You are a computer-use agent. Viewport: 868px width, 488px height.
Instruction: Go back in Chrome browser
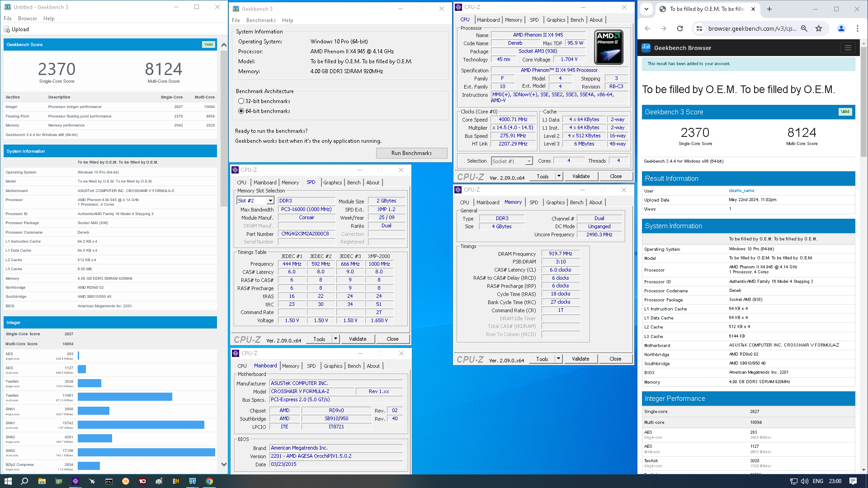click(647, 28)
